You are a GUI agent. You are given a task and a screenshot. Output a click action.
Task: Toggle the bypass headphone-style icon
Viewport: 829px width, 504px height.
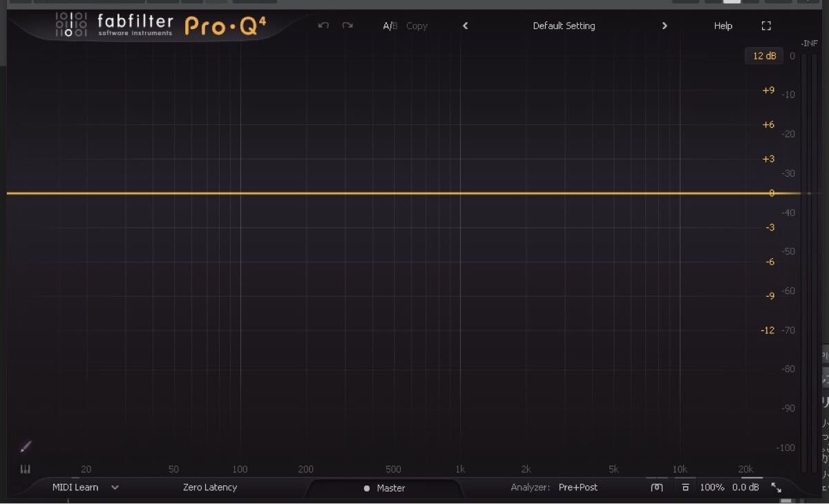coord(657,487)
